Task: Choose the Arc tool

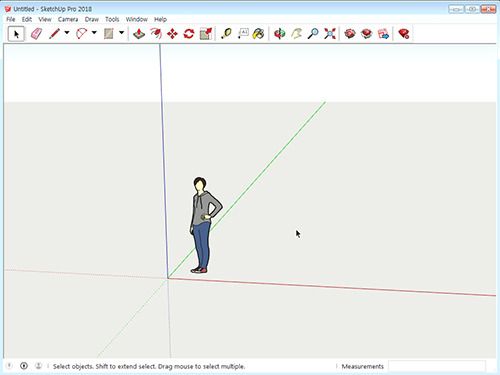Action: (x=81, y=34)
